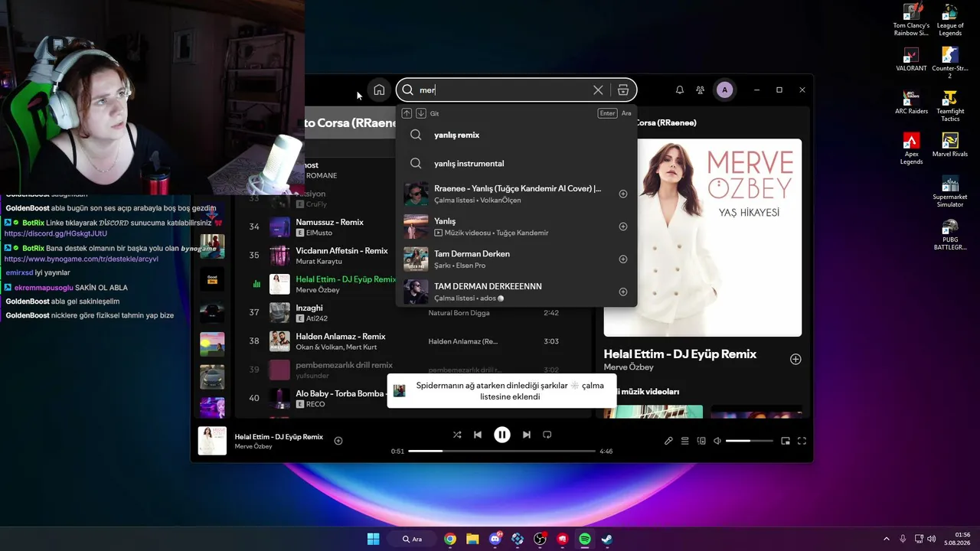
Task: Mute Spotify with the speaker icon
Action: [x=717, y=441]
